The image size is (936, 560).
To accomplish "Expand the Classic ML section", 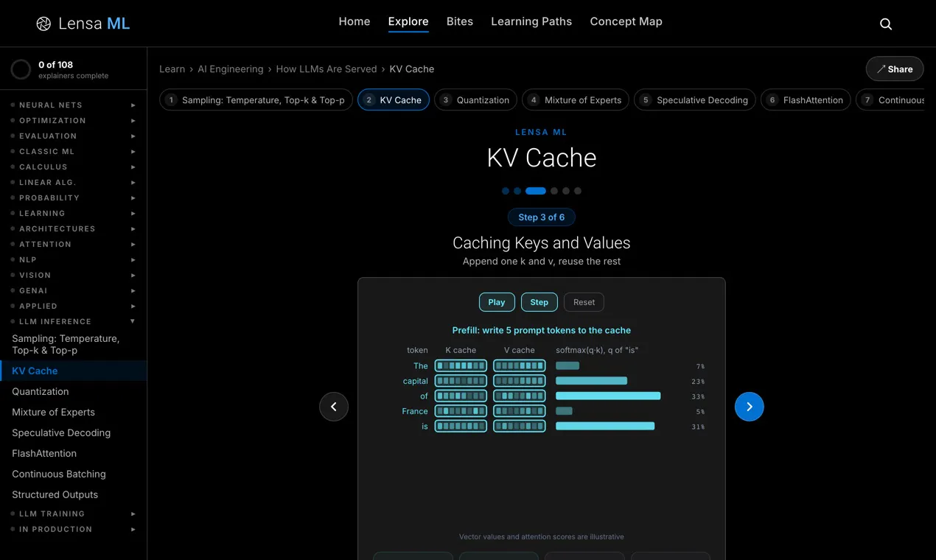I will [74, 151].
